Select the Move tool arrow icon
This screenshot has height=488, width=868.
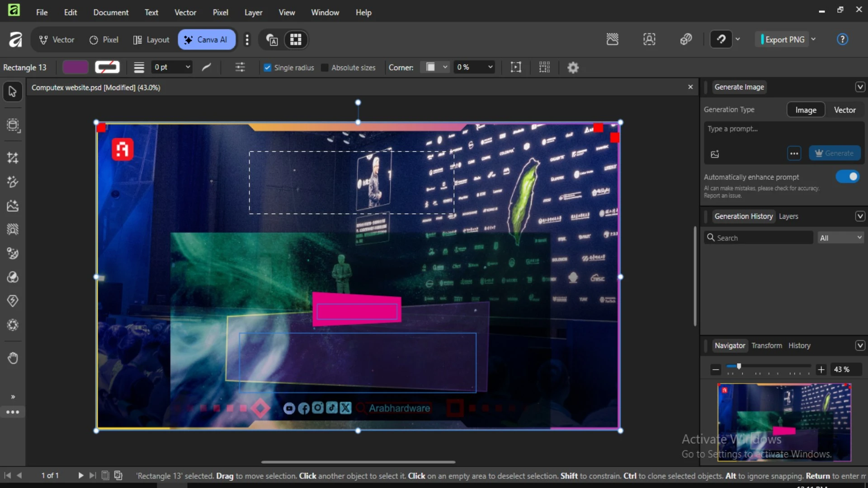[13, 92]
